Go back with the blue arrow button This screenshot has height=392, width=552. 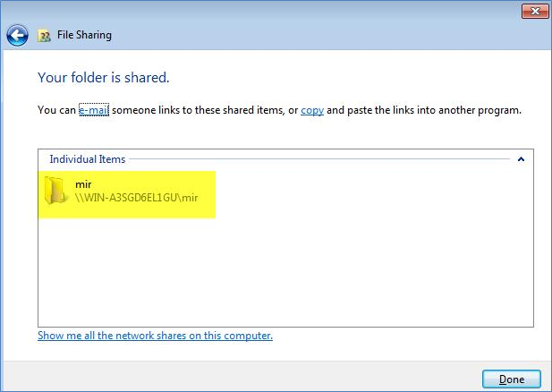point(17,35)
